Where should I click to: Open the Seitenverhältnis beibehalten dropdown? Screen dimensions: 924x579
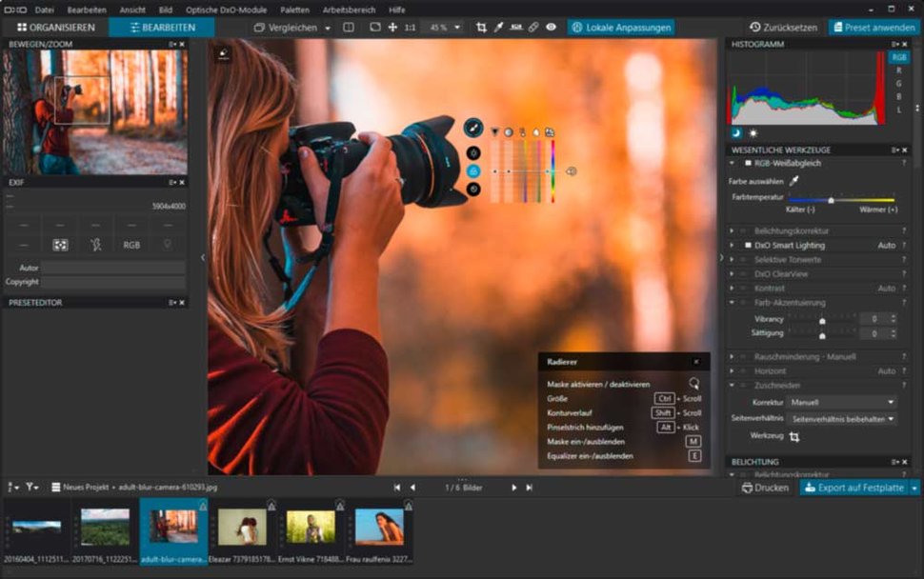pos(843,419)
